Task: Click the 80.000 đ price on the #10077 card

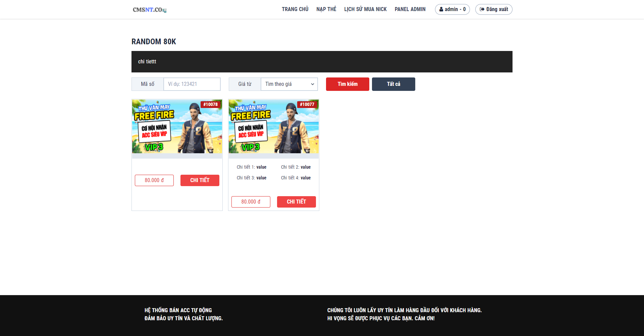Action: [x=251, y=202]
